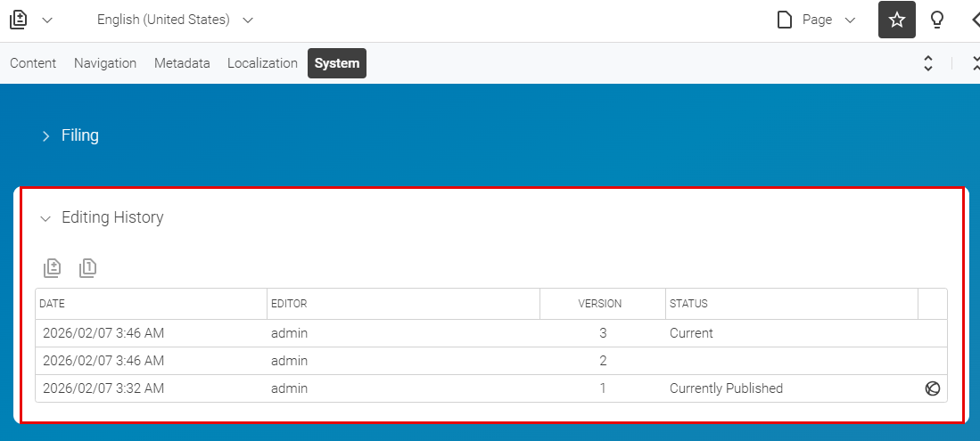The height and width of the screenshot is (441, 980).
Task: Expand the Filing section
Action: coord(79,135)
